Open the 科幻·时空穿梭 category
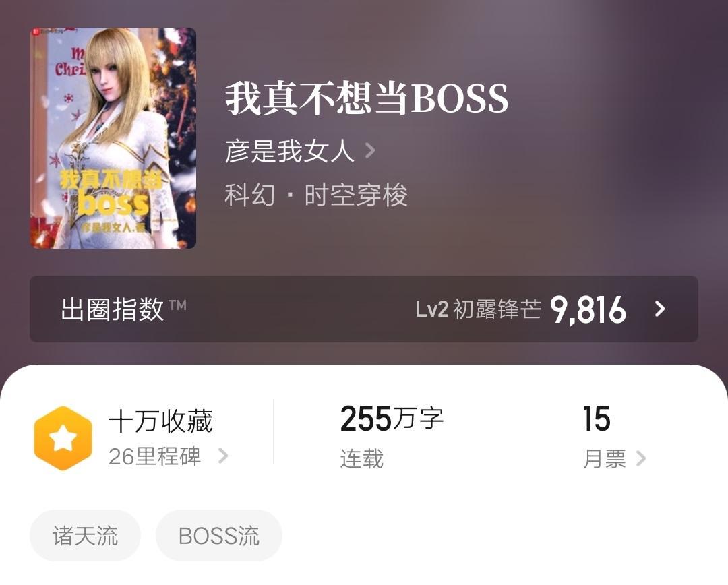This screenshot has height=585, width=728. [316, 195]
